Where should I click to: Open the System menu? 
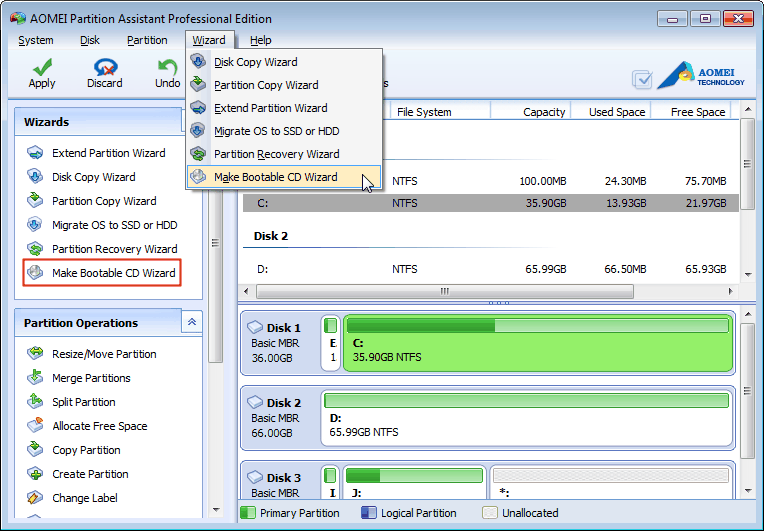point(36,40)
